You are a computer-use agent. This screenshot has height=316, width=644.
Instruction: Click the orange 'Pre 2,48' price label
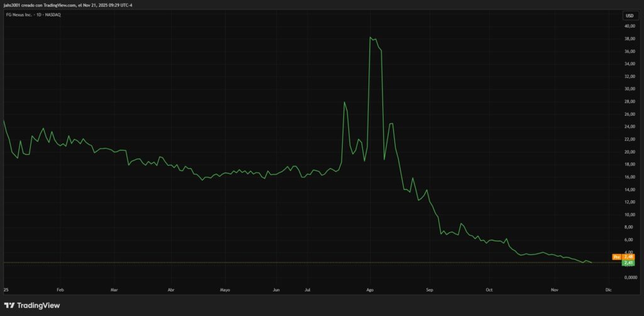pos(623,257)
